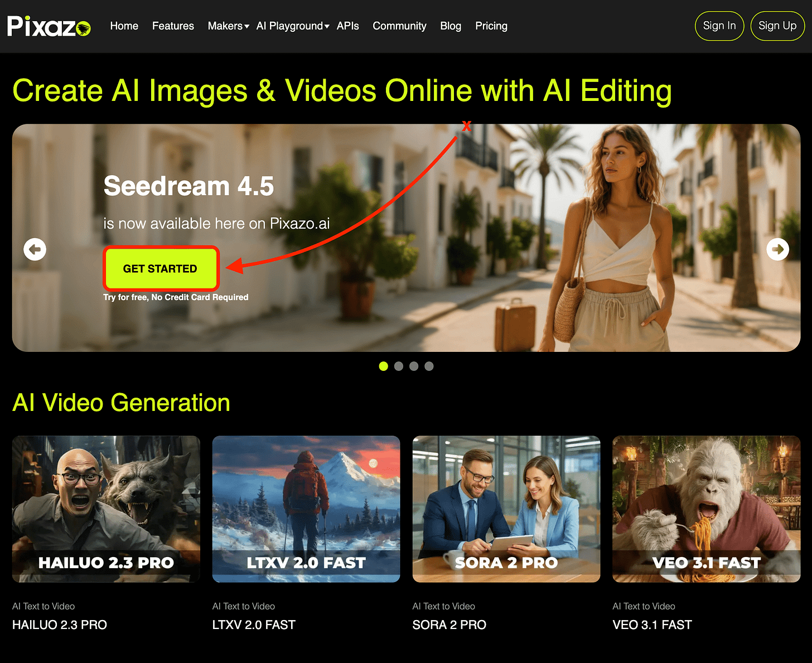812x663 pixels.
Task: Click the HAILUO 2.3 PRO title link
Action: point(60,625)
